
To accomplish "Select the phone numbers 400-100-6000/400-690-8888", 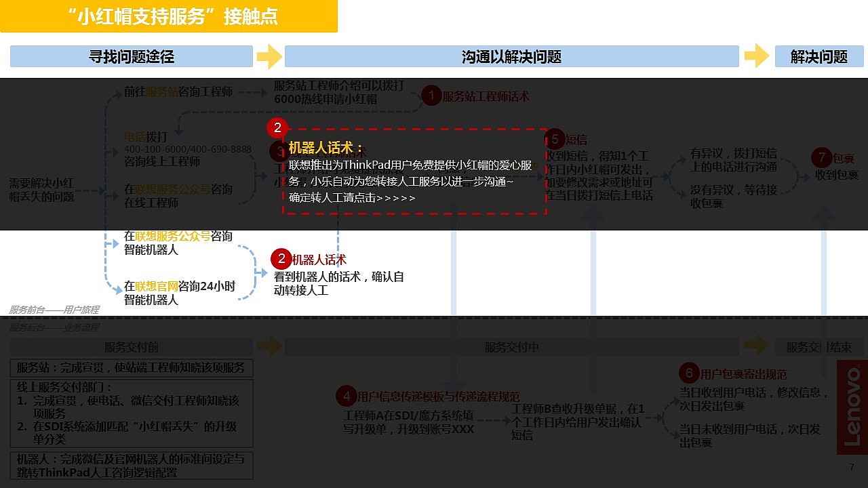I will (188, 149).
